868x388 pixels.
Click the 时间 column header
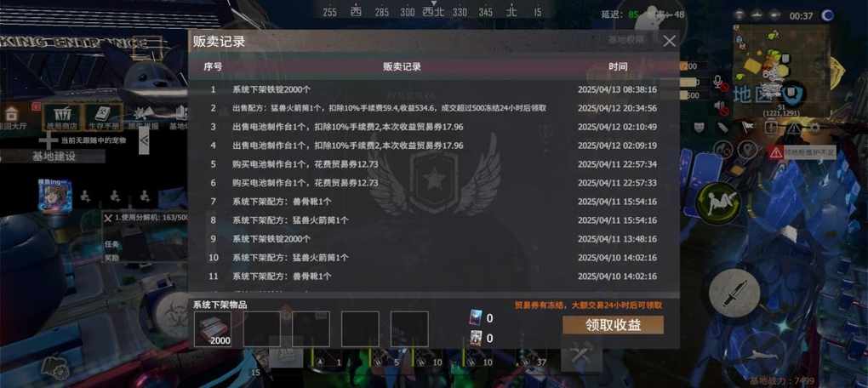[x=618, y=67]
